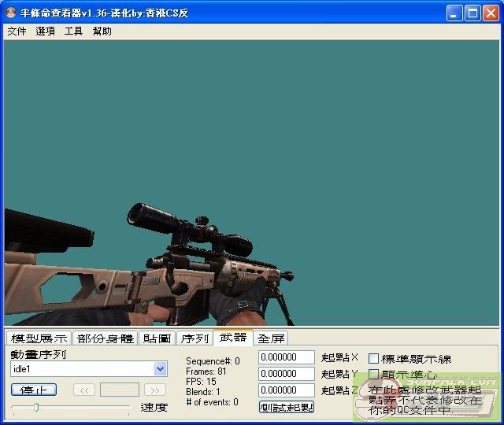
Task: Click the previous frame << button
Action: tap(84, 390)
